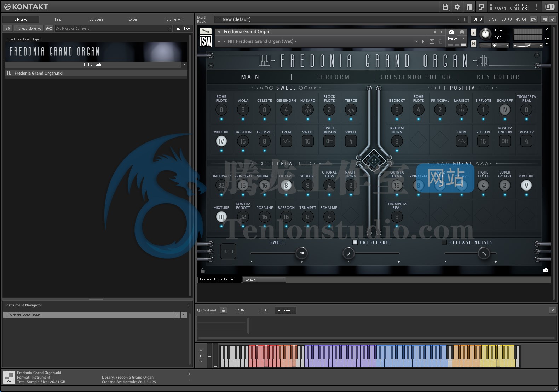Select the next instrument arrow
The image size is (559, 392).
click(x=441, y=32)
